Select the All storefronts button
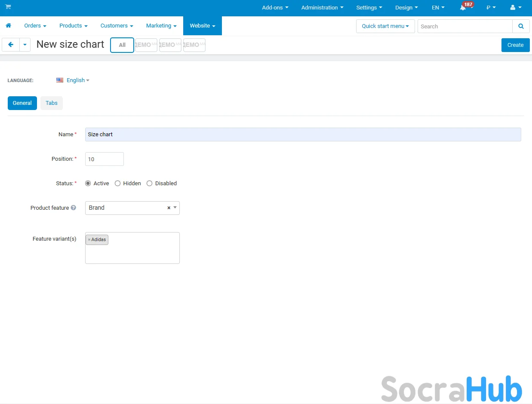 [x=122, y=45]
